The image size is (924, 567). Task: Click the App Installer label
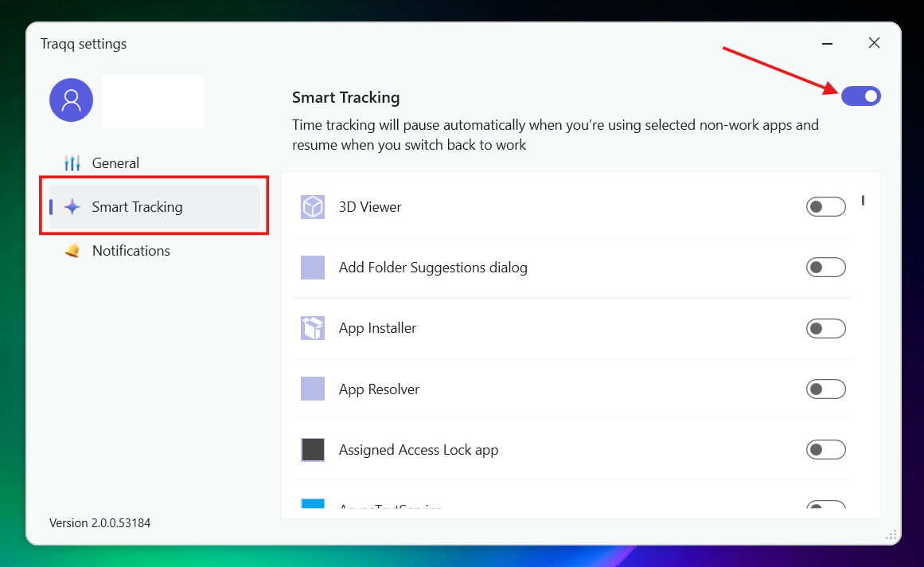(x=377, y=328)
